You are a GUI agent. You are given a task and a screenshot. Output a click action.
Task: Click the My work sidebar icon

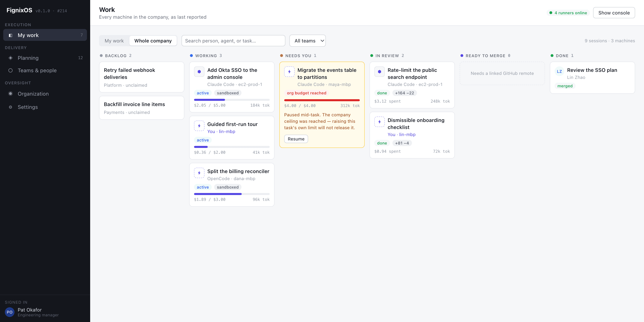pyautogui.click(x=10, y=35)
